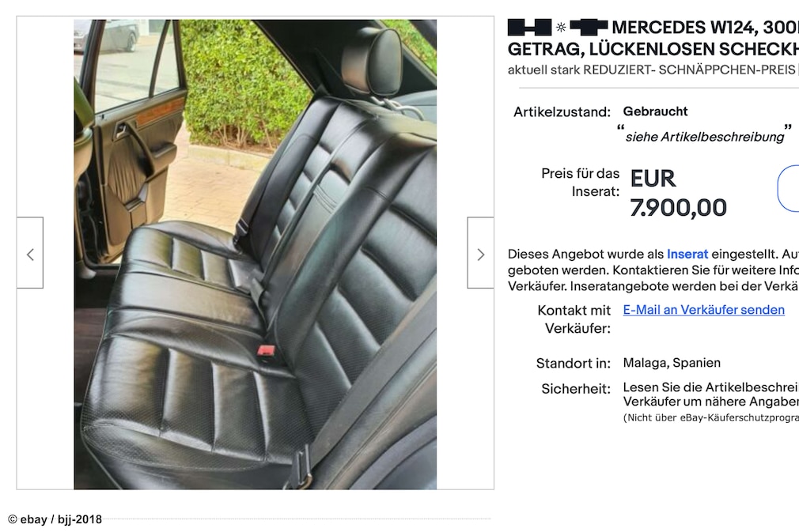Image resolution: width=799 pixels, height=532 pixels.
Task: Open E-Mail an Verkäufer senden link
Action: click(704, 310)
